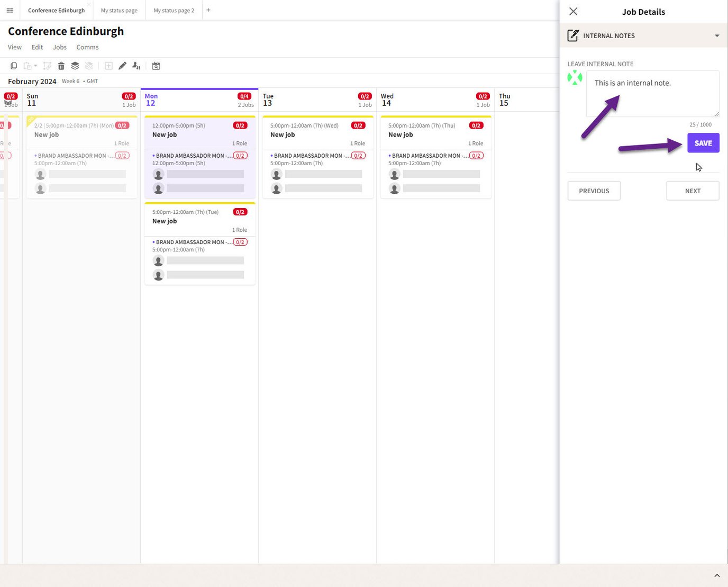Open Monday's 5:00pm-12:00am (Tue) job card
The width and height of the screenshot is (728, 587).
tap(200, 243)
